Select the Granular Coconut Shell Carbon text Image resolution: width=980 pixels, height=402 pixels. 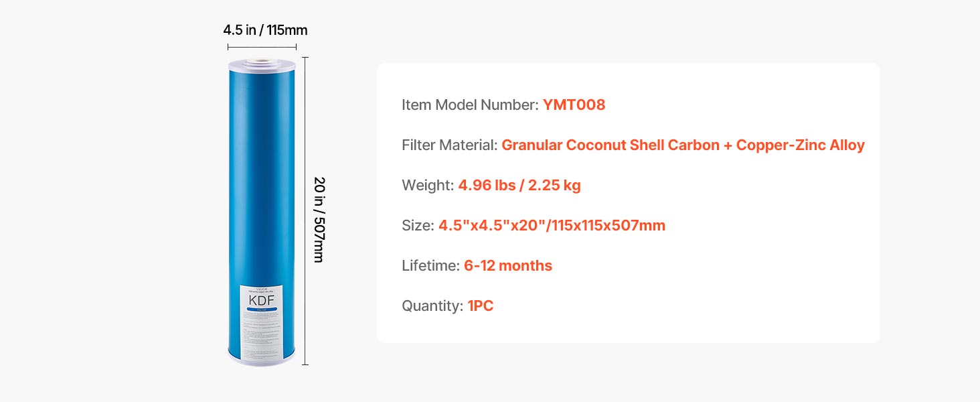610,145
